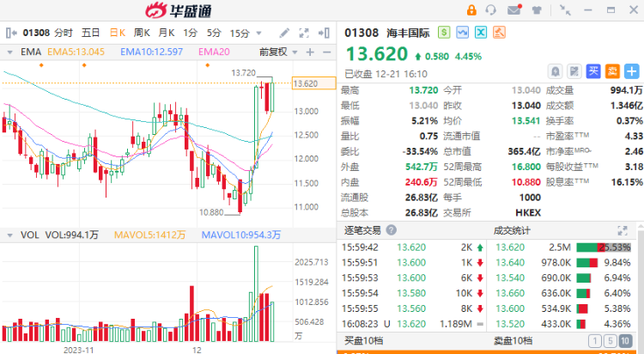Click the 股息率 value 16.15%
Screen dimensions: 644x354
[x=627, y=182]
